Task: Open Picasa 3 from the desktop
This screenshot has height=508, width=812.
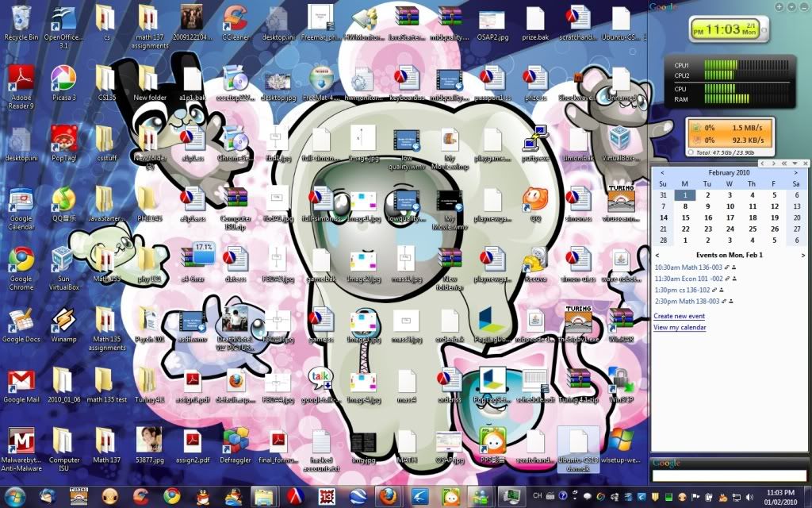Action: [x=63, y=83]
